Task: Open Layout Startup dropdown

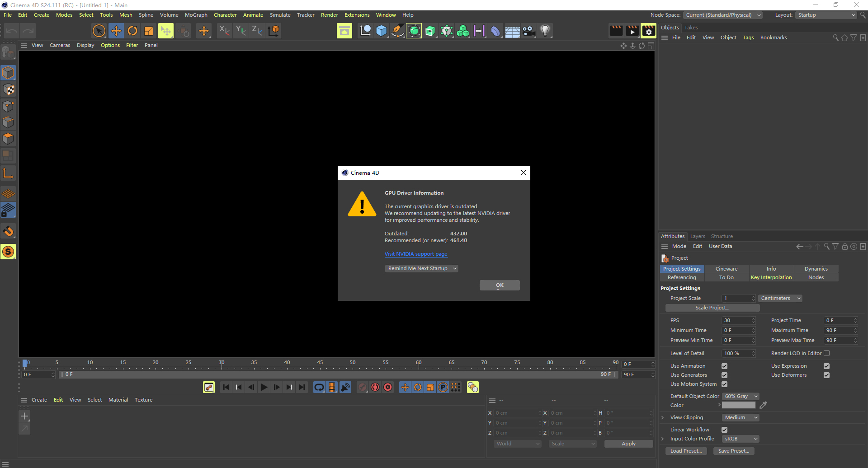Action: point(826,15)
